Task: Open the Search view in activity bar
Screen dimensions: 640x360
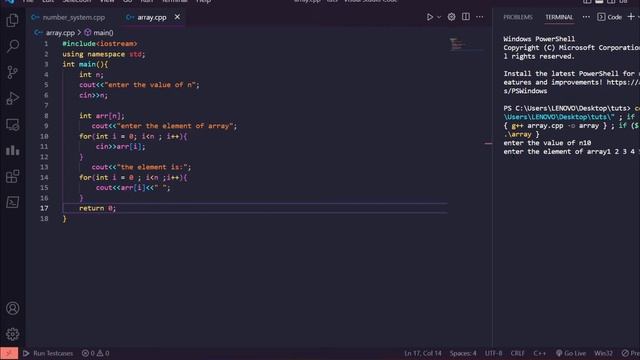Action: pyautogui.click(x=13, y=46)
